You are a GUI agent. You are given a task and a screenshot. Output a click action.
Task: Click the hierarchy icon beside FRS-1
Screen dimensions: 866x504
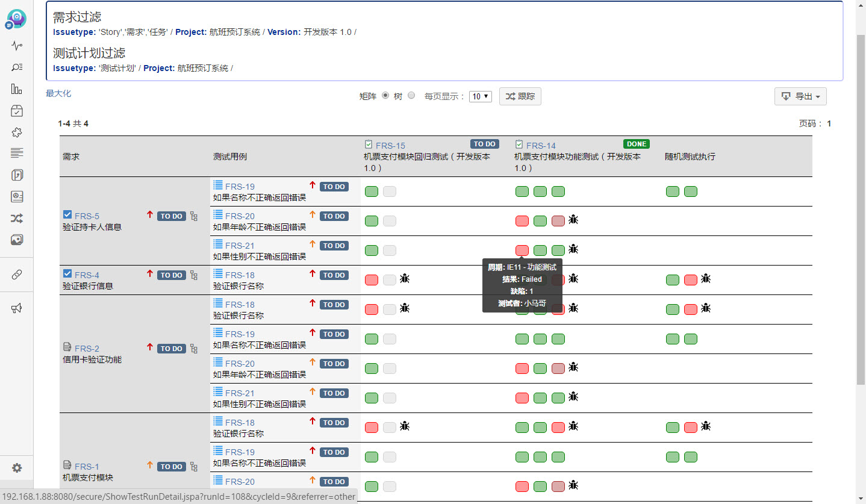(194, 467)
